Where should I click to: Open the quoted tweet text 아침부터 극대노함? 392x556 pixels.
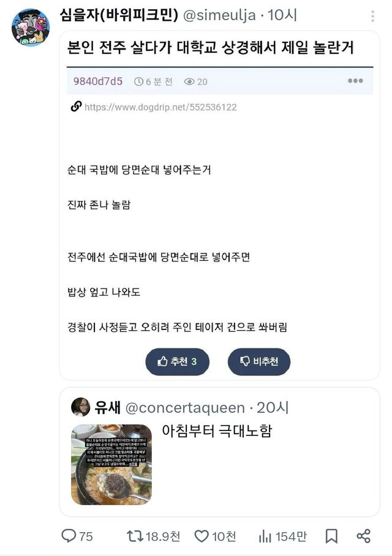(216, 430)
